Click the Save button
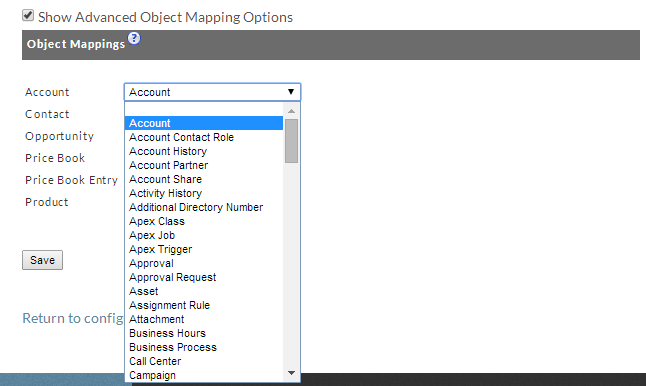Viewport: 646px width, 386px height. point(42,260)
